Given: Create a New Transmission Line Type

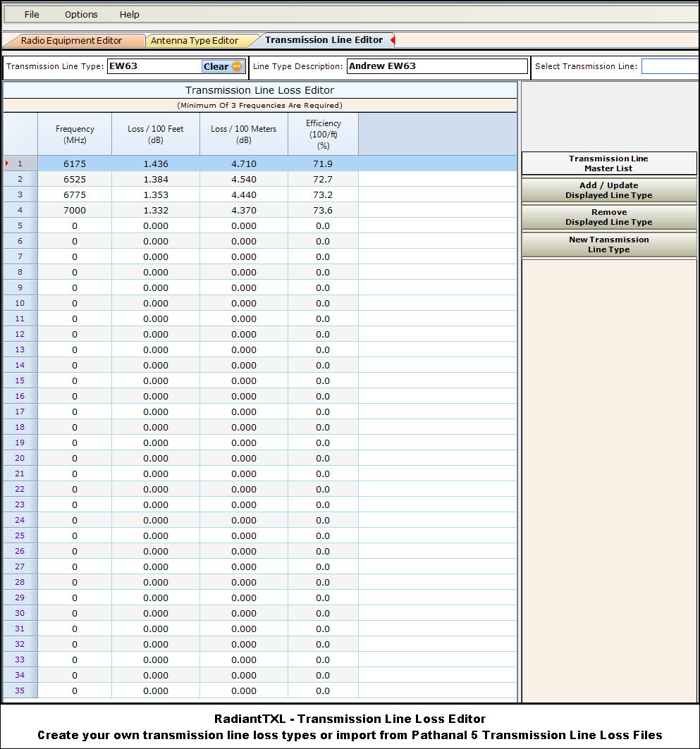Looking at the screenshot, I should point(608,244).
